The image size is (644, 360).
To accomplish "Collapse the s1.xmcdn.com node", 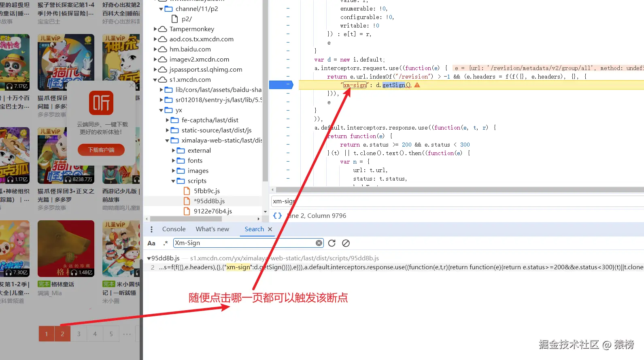I will tap(155, 79).
